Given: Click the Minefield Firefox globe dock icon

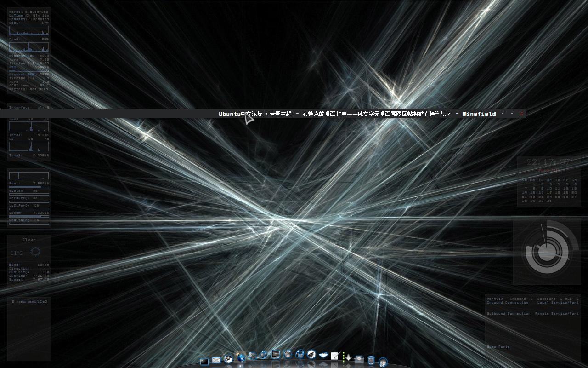Looking at the screenshot, I should pyautogui.click(x=240, y=358).
